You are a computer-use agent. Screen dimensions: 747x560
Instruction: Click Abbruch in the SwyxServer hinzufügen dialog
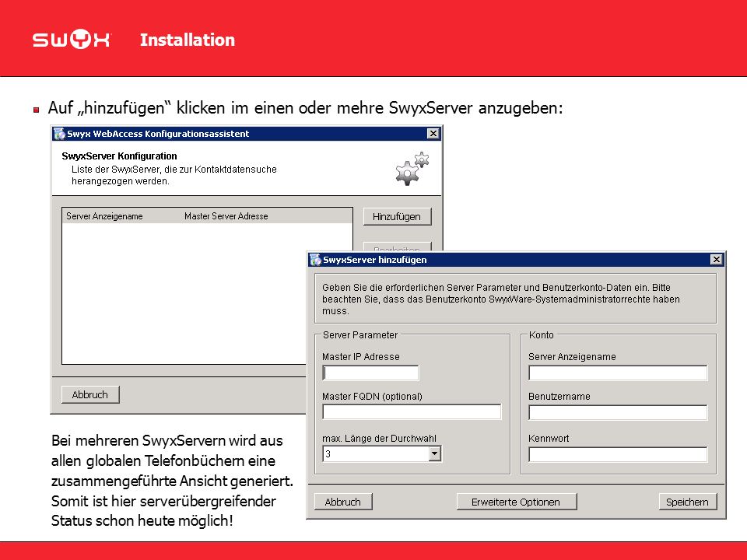tap(343, 502)
